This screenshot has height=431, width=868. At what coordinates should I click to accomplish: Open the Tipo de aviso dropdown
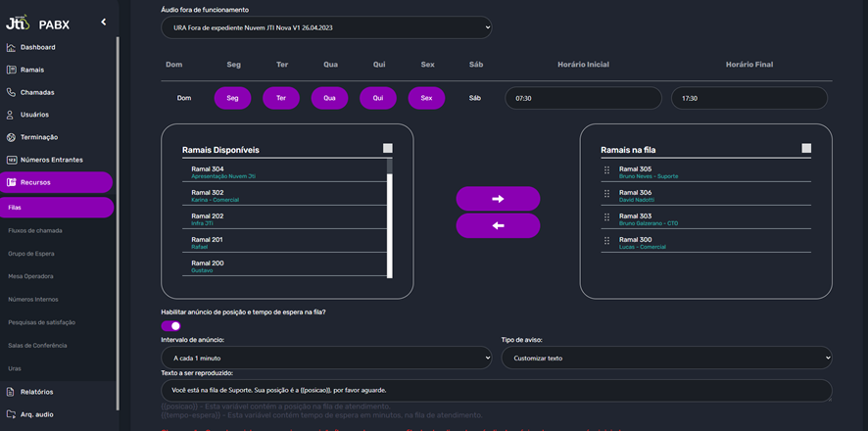(666, 358)
